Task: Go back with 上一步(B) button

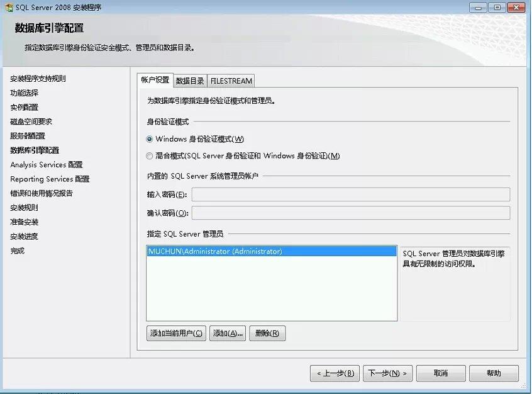Action: tap(335, 373)
